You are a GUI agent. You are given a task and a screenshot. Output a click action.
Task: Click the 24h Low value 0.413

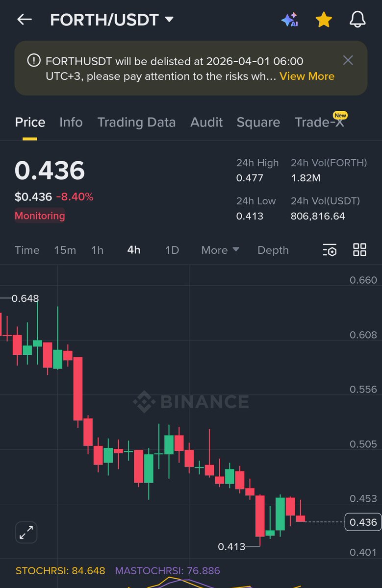point(250,216)
